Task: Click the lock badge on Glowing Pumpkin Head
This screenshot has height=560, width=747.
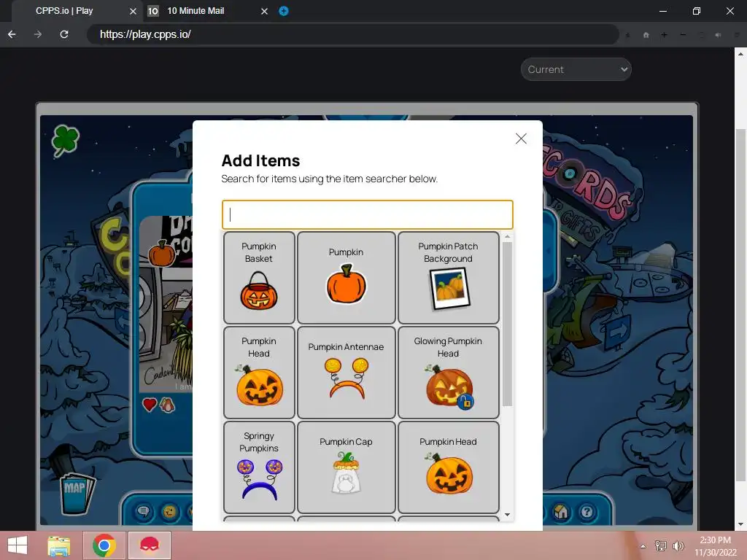Action: [465, 402]
